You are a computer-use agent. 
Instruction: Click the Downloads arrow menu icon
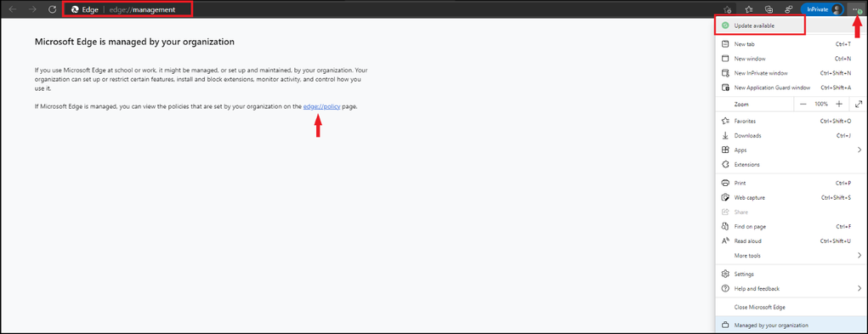725,135
